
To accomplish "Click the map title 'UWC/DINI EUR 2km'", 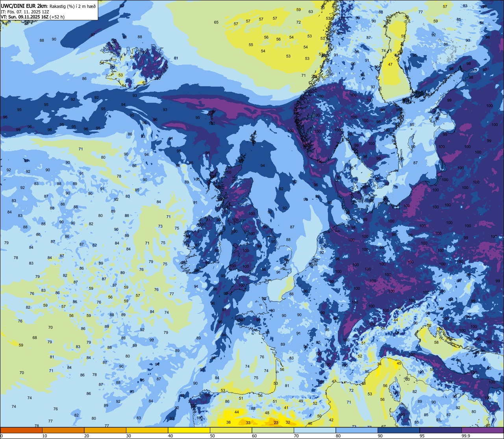I will [x=24, y=6].
